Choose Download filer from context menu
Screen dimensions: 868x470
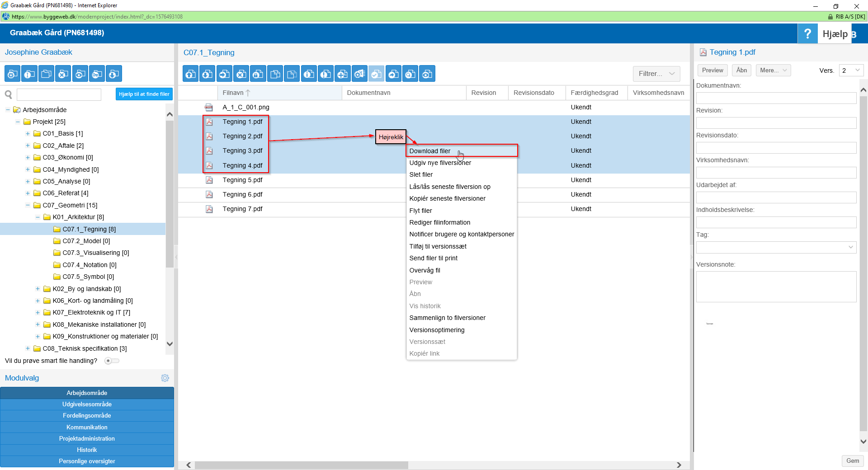click(x=430, y=151)
